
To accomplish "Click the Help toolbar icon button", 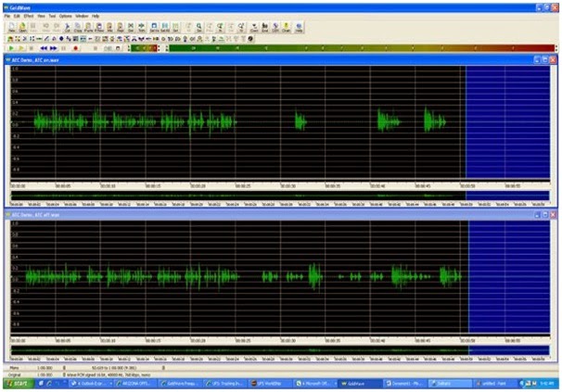I will [299, 27].
